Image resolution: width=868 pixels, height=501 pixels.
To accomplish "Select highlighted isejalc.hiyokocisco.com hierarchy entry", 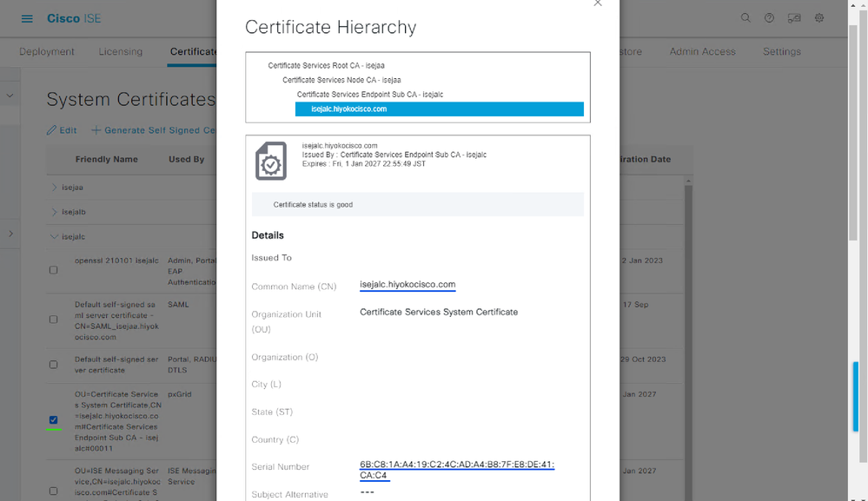I will pos(439,109).
